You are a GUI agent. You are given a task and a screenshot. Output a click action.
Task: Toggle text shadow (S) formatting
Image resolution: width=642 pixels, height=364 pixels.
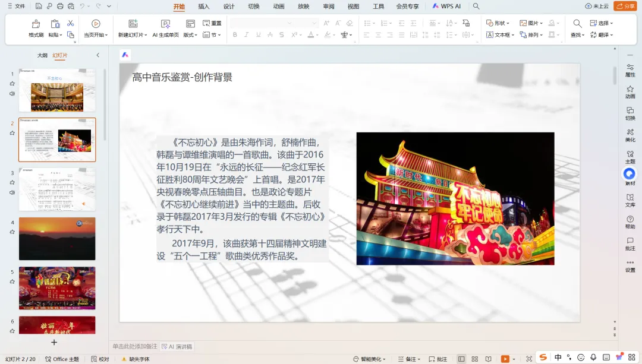click(281, 35)
